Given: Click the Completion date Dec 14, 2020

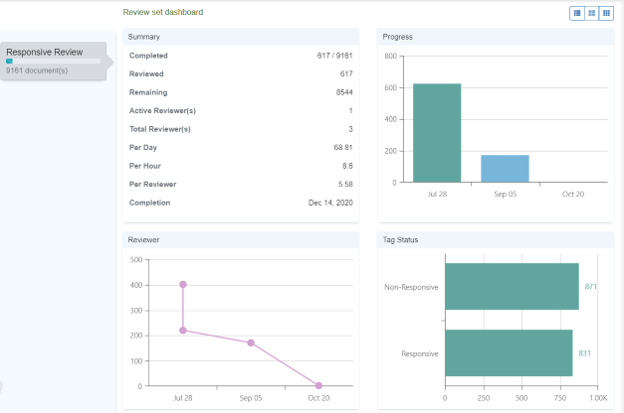Looking at the screenshot, I should 330,203.
